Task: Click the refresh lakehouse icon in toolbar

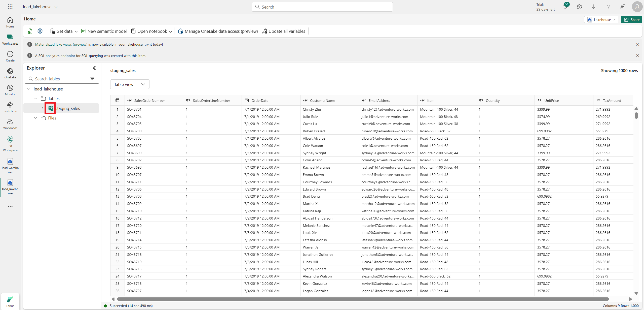Action: (30, 31)
